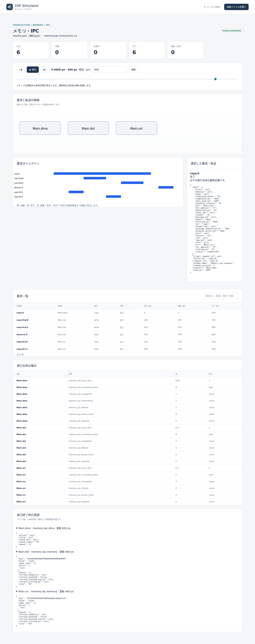
Task: Click the 完了 stat card showing 6
Action: pos(147,50)
